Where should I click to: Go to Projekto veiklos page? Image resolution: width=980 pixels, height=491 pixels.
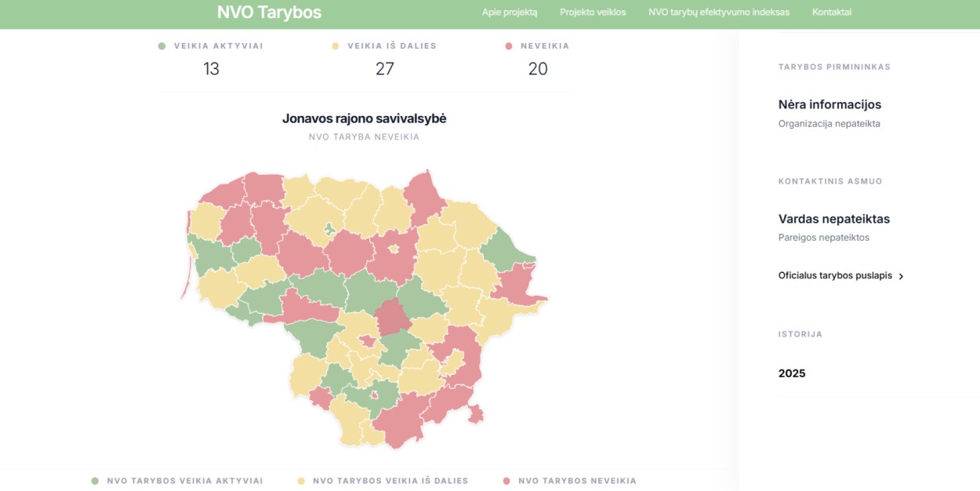593,13
